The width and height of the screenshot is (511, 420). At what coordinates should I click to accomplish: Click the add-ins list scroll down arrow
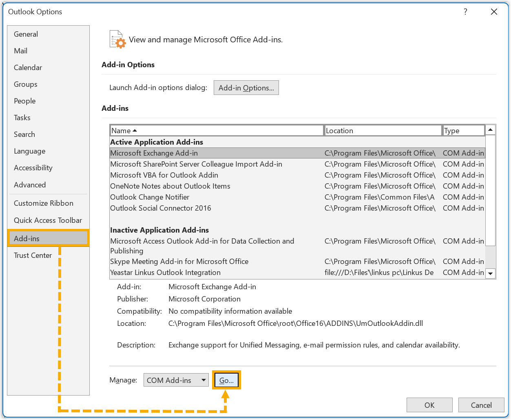pyautogui.click(x=491, y=273)
